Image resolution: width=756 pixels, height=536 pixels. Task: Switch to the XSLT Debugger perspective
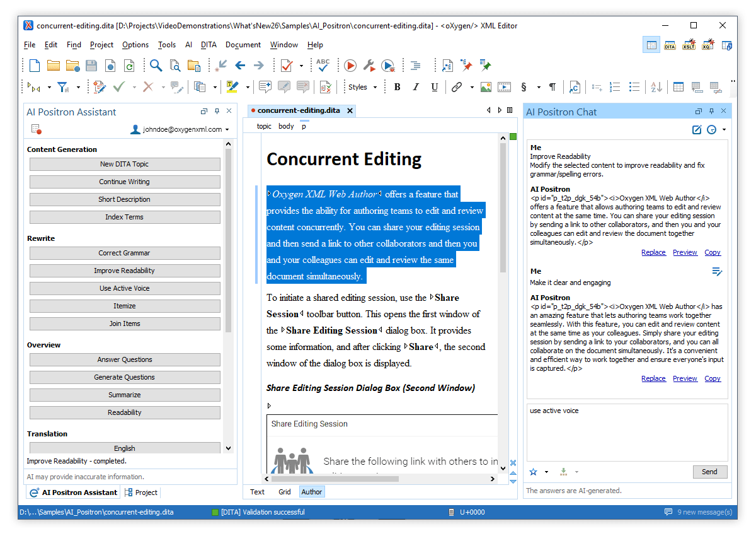pos(689,45)
